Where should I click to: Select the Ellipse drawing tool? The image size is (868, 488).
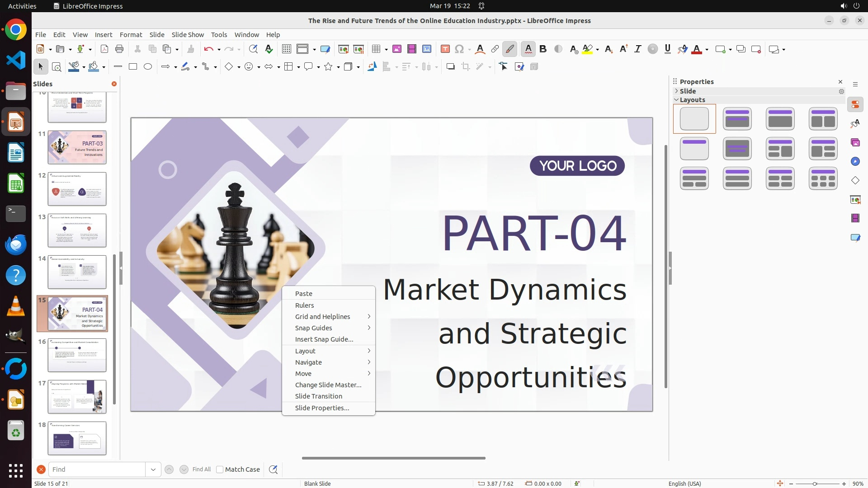tap(148, 67)
